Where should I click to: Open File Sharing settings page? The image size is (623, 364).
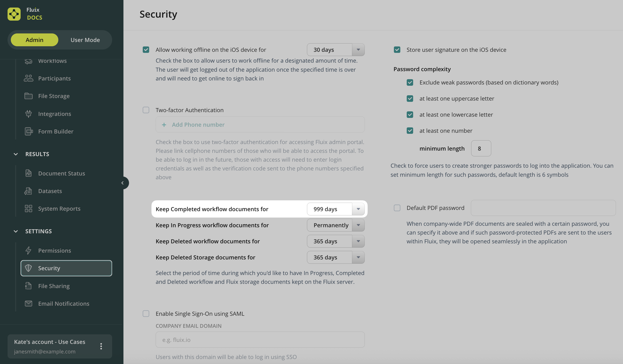pos(54,286)
